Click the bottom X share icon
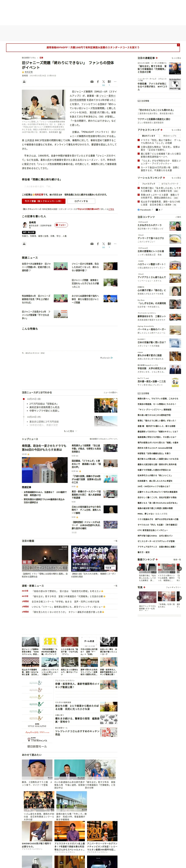Viewport: 186px width, 868px height. click(x=104, y=244)
